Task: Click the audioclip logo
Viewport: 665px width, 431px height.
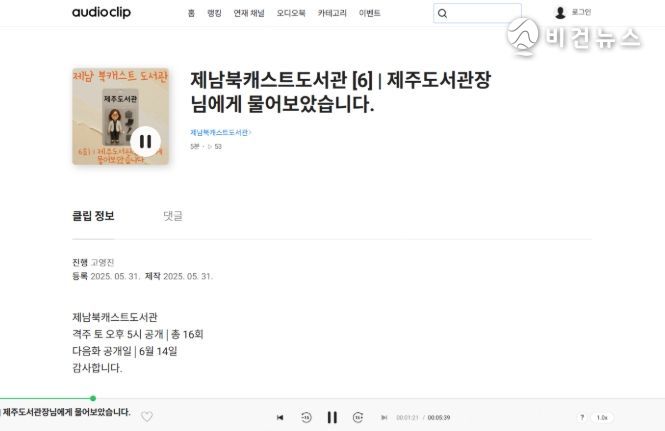Action: point(101,12)
